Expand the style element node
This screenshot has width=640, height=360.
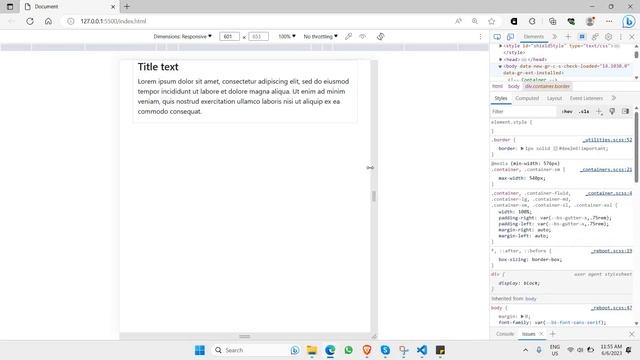click(x=501, y=46)
